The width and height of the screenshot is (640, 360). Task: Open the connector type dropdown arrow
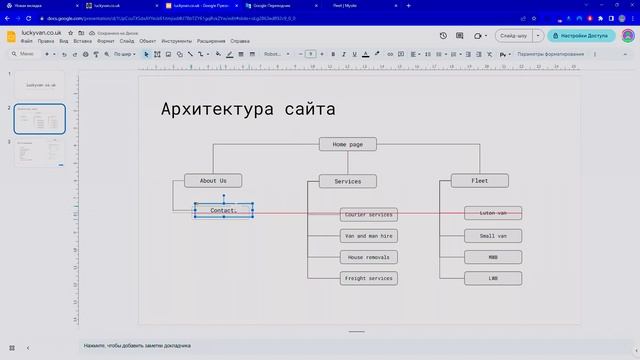click(x=208, y=54)
